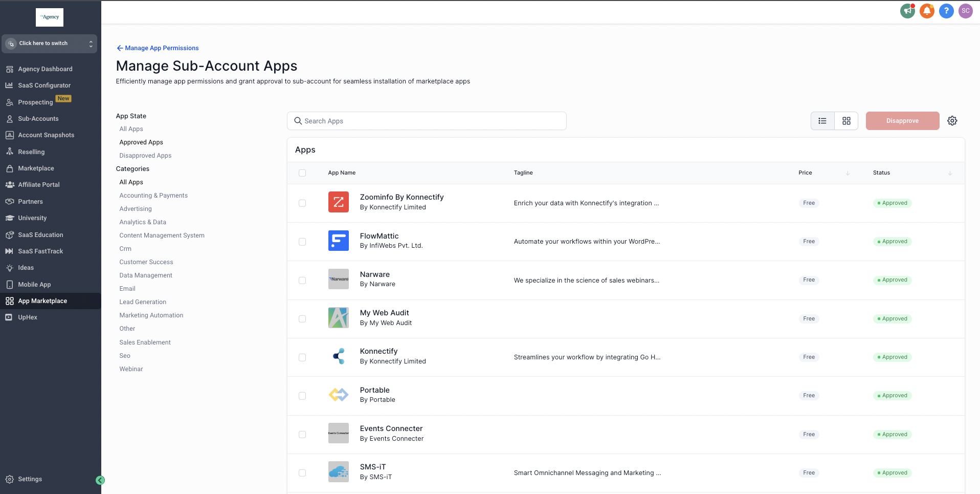Check the My Web Audit row checkbox
This screenshot has height=494, width=980.
click(302, 319)
